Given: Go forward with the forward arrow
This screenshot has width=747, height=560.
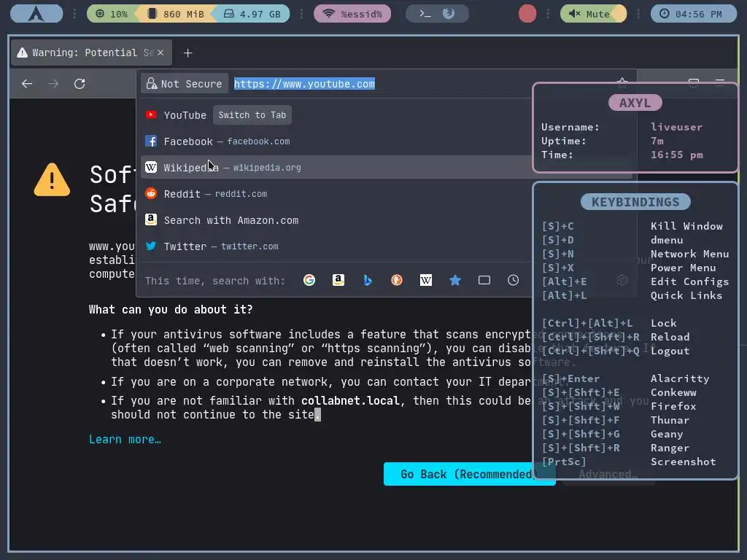Looking at the screenshot, I should 53,84.
